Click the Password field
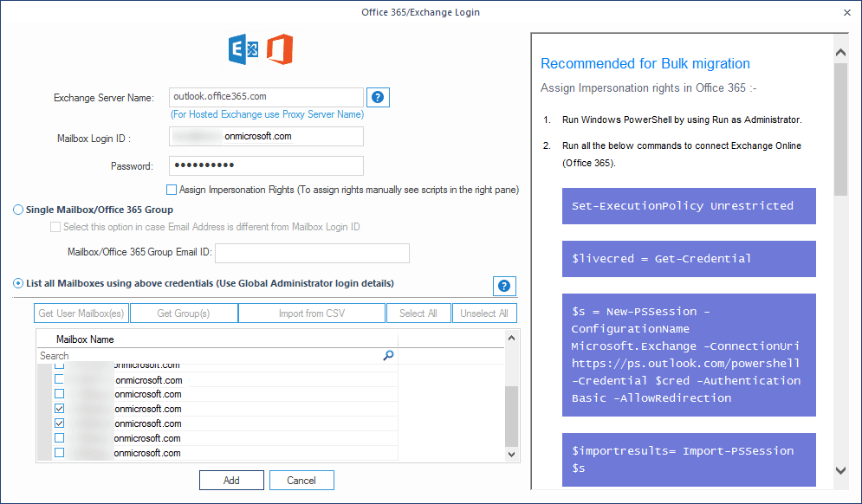This screenshot has width=862, height=504. pos(266,165)
